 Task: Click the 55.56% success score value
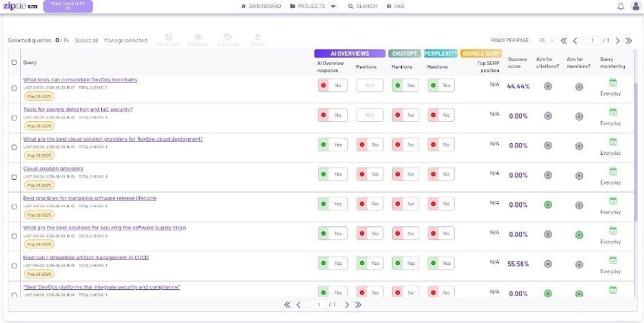518,264
